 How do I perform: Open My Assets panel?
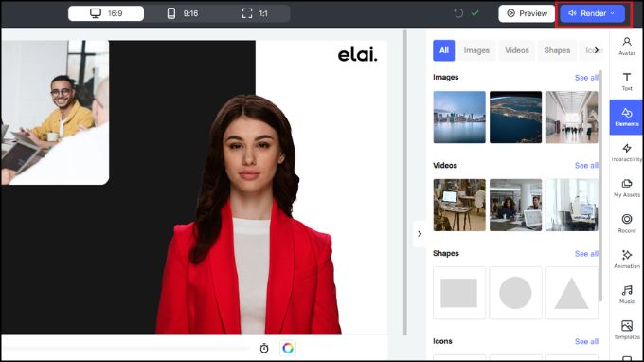point(626,188)
